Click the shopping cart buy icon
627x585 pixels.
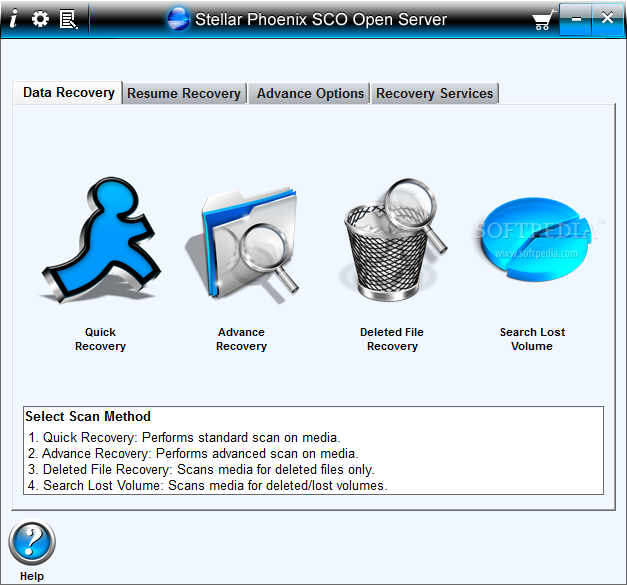(543, 20)
